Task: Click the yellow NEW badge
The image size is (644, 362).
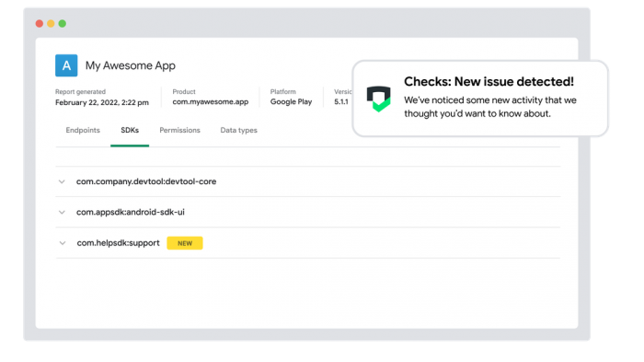Action: coord(185,243)
